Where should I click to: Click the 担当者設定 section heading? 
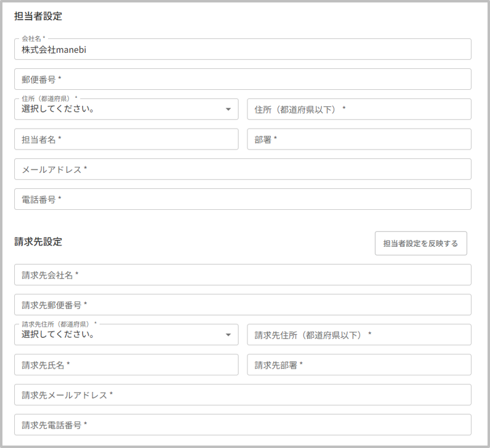(38, 16)
